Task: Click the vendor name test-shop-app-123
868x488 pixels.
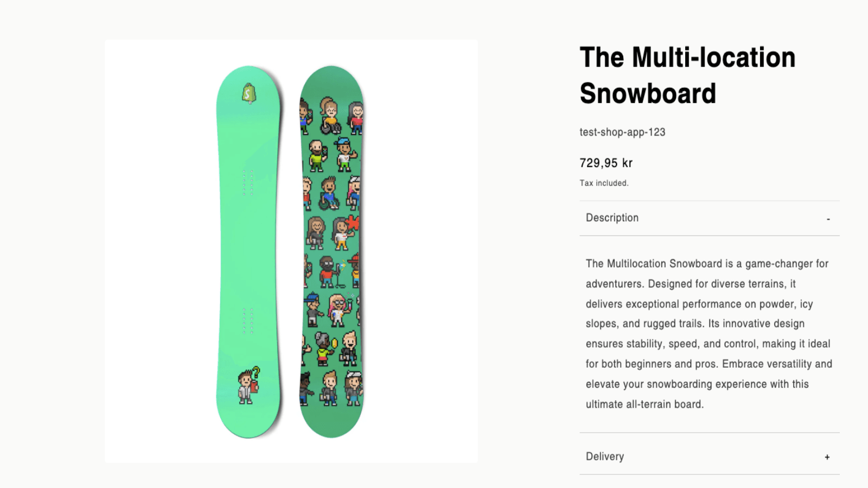Action: coord(622,132)
